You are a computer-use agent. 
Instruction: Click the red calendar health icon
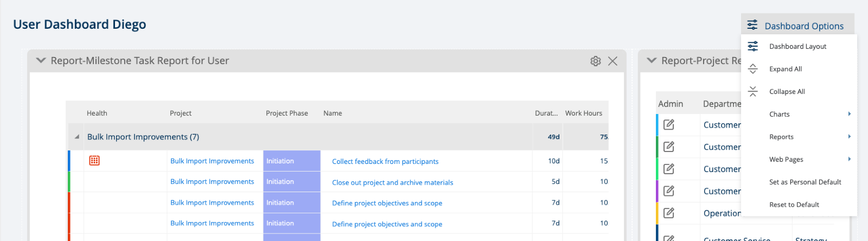[94, 161]
